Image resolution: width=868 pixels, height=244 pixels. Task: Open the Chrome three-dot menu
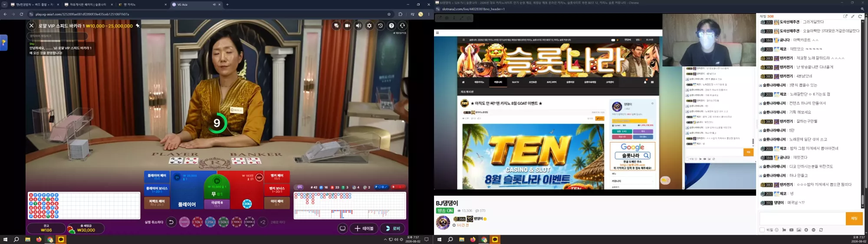(x=429, y=14)
